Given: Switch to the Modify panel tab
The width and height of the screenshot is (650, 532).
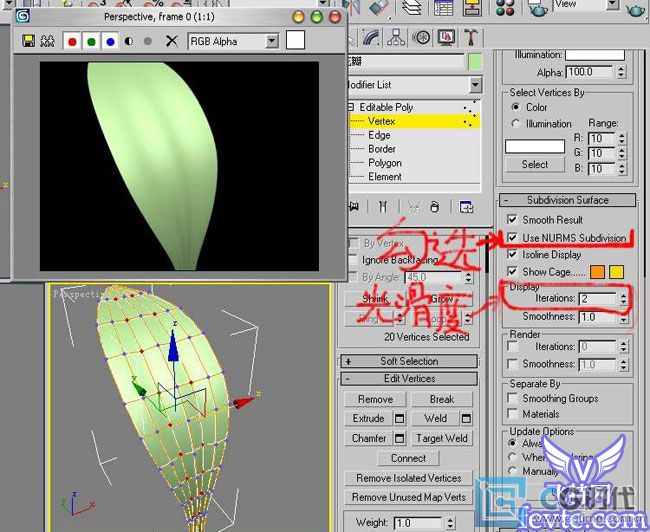Looking at the screenshot, I should pos(372,38).
